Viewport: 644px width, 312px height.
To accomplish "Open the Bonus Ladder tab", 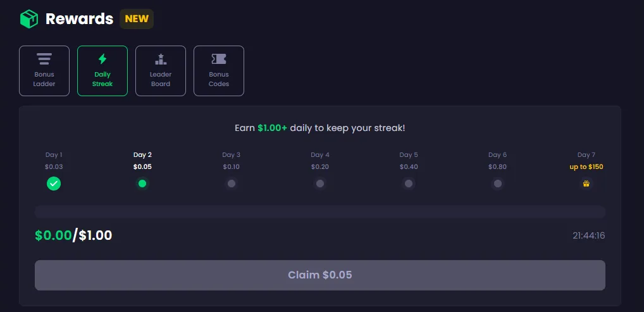I will pyautogui.click(x=44, y=71).
